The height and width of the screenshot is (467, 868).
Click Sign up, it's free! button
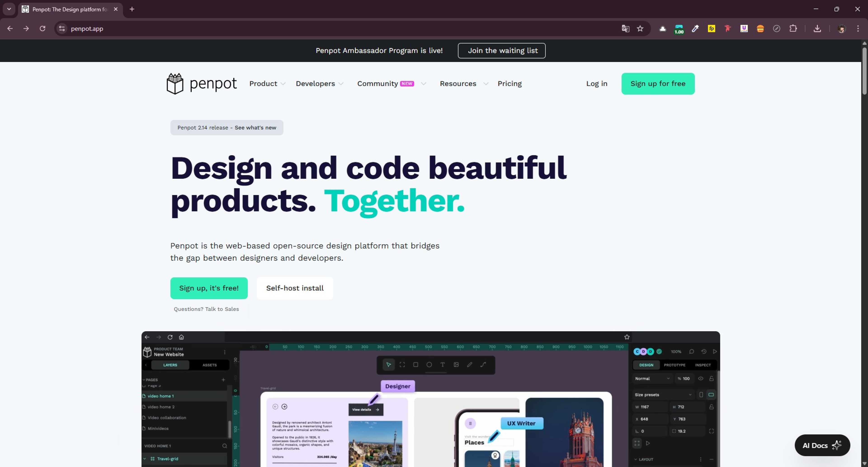(x=209, y=288)
